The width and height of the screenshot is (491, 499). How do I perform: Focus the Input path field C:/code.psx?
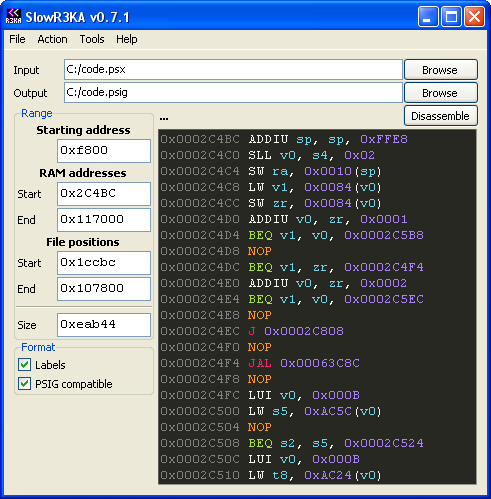[x=233, y=70]
